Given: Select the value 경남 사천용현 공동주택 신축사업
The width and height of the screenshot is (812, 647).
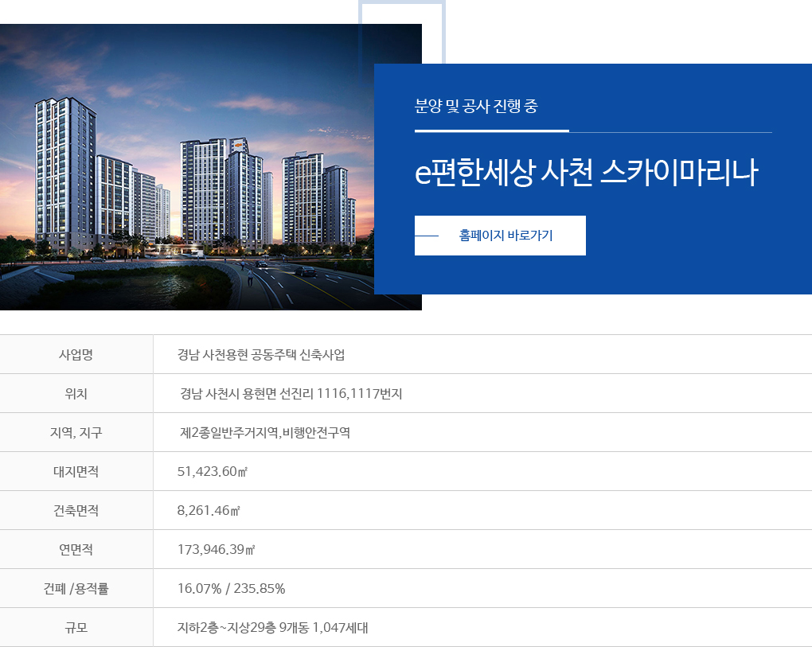Looking at the screenshot, I should tap(261, 355).
